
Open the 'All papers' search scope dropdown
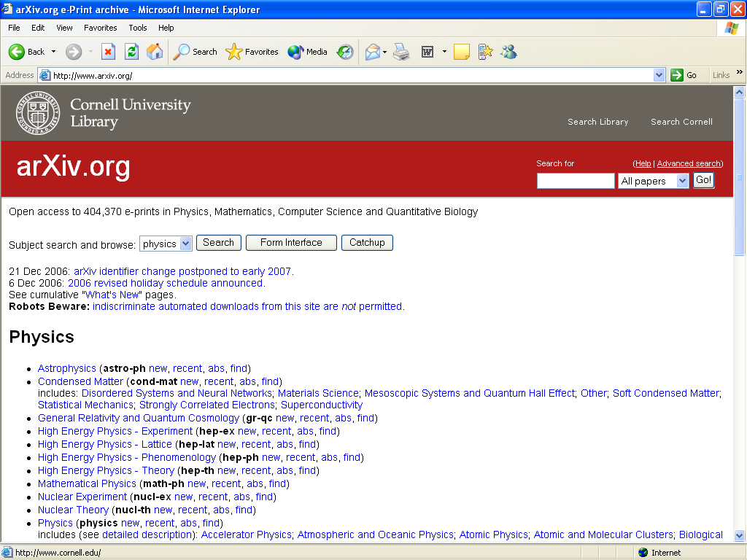(x=653, y=180)
